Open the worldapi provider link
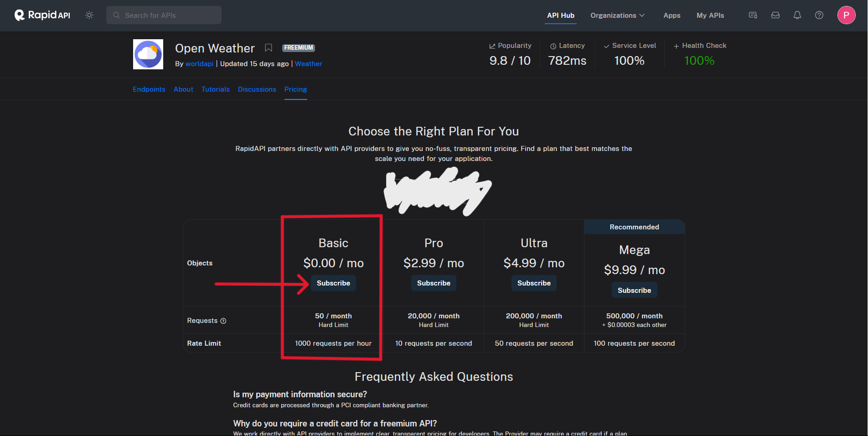The image size is (868, 436). click(x=199, y=64)
